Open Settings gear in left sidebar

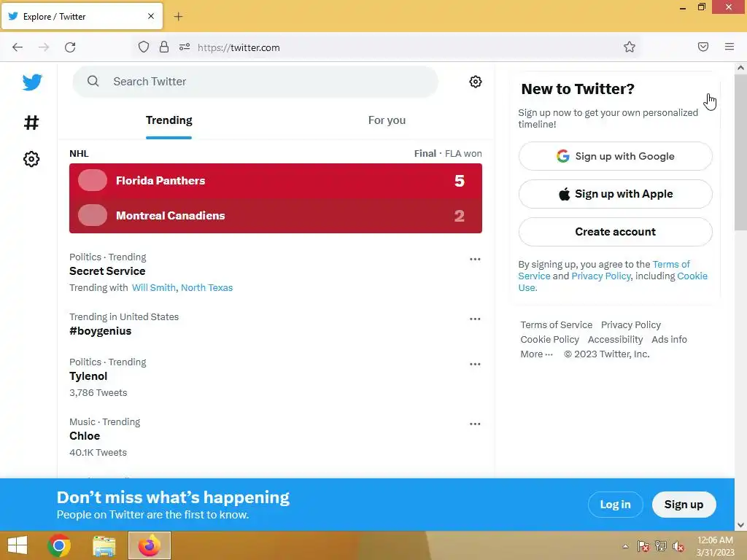(31, 159)
